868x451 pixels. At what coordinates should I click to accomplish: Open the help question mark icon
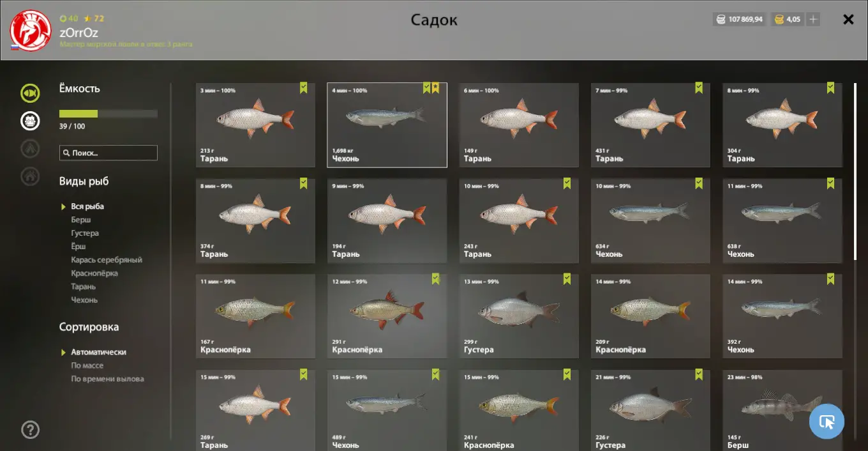coord(31,430)
